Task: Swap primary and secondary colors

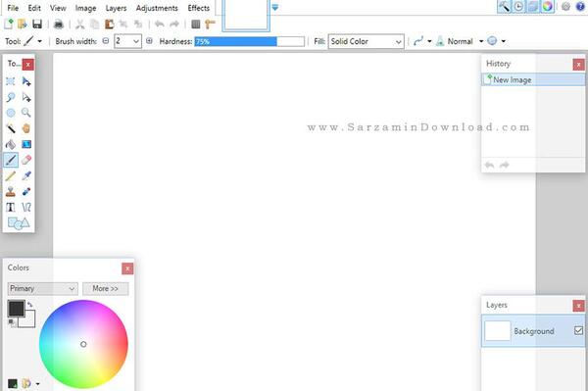Action: point(30,305)
